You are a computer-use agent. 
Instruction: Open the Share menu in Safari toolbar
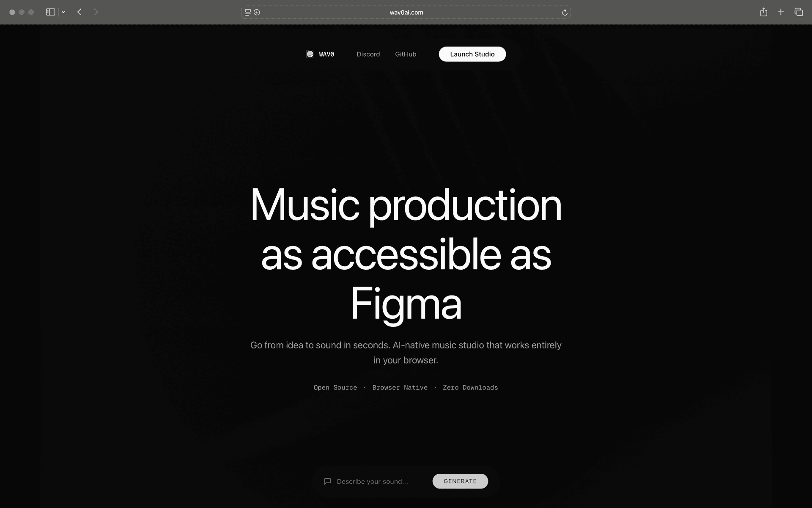point(763,12)
